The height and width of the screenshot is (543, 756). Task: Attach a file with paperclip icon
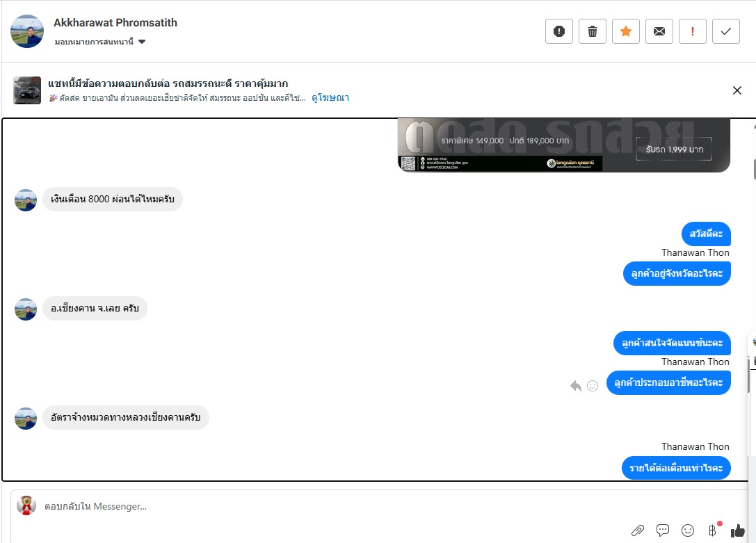point(637,530)
